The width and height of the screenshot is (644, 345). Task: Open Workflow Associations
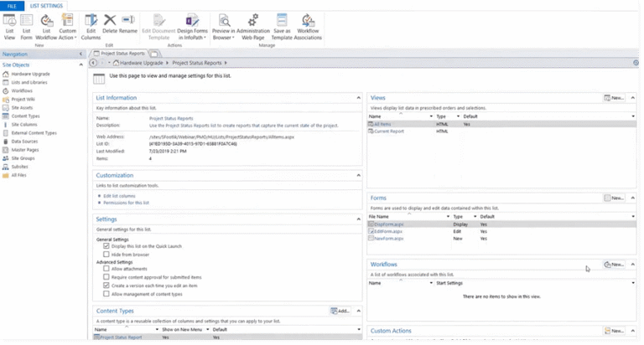[308, 27]
